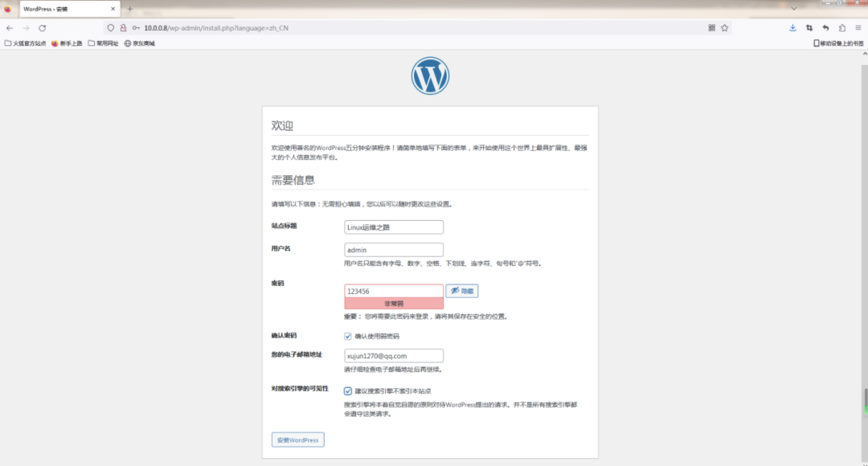The width and height of the screenshot is (868, 466).
Task: Open the extensions puzzle icon
Action: (x=841, y=27)
